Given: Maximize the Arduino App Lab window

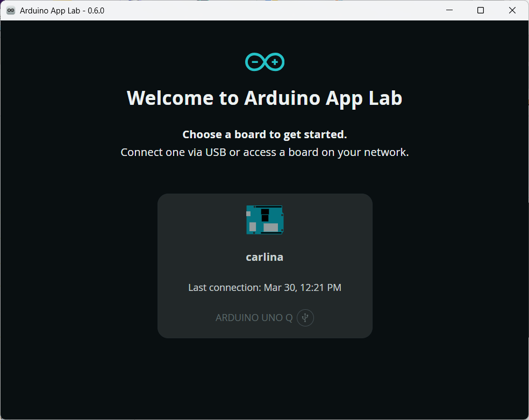Looking at the screenshot, I should point(481,10).
